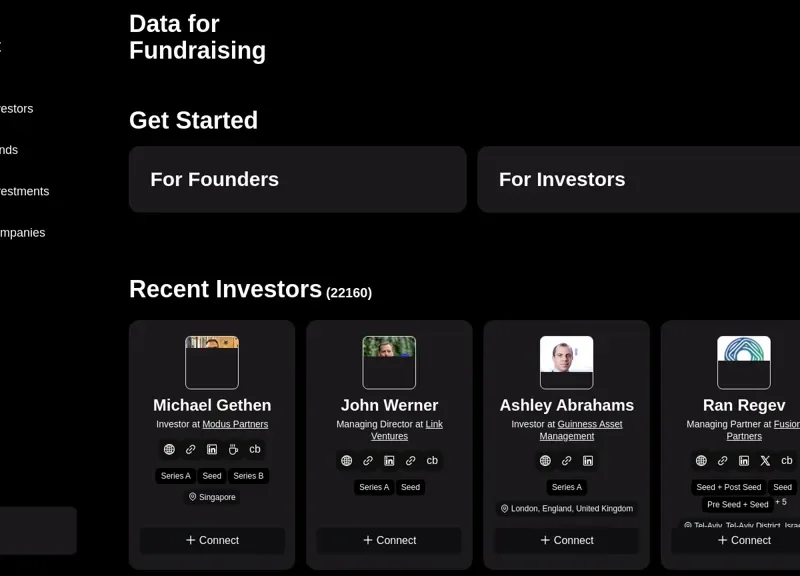Open the For Investors card
The height and width of the screenshot is (576, 800).
point(640,180)
